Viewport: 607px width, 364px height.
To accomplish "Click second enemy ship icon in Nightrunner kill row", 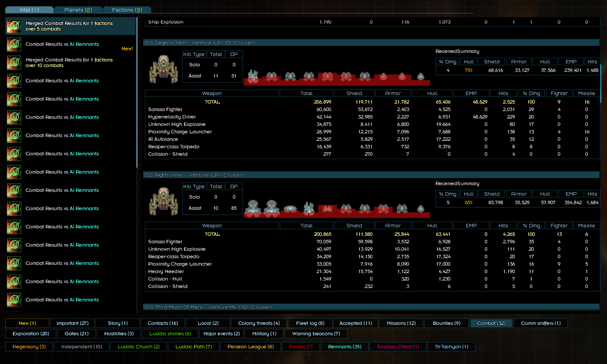I will (272, 208).
